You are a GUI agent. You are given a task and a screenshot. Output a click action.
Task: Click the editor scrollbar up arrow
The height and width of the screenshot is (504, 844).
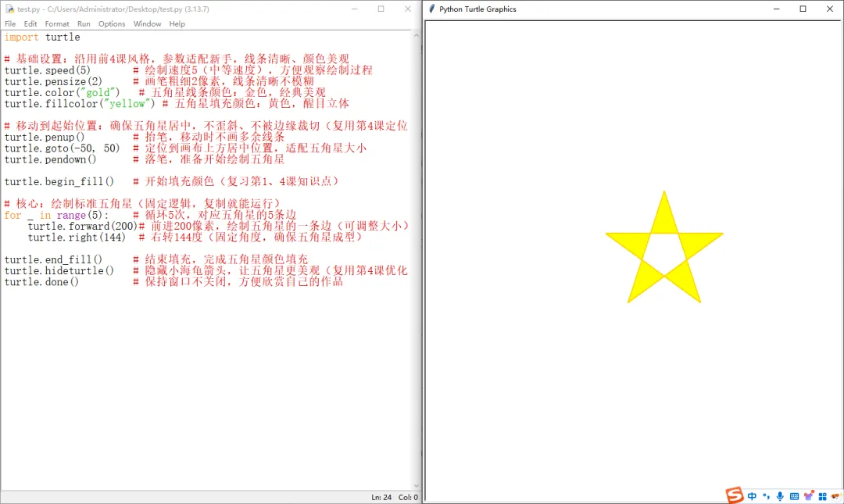(416, 35)
